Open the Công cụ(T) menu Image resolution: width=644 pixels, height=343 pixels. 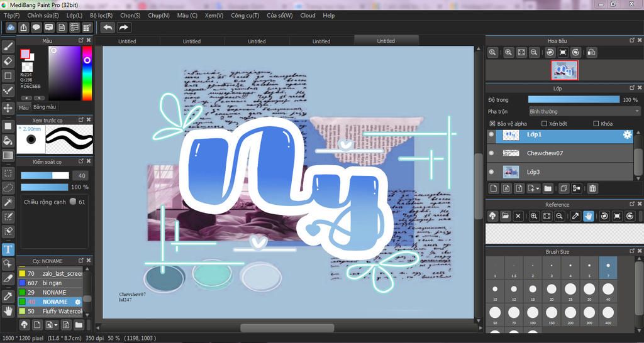pyautogui.click(x=245, y=15)
